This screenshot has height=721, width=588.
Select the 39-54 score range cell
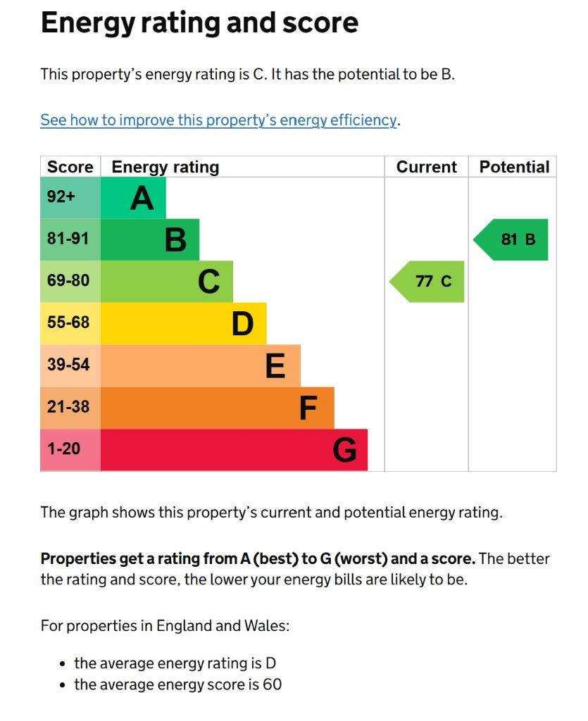point(70,365)
